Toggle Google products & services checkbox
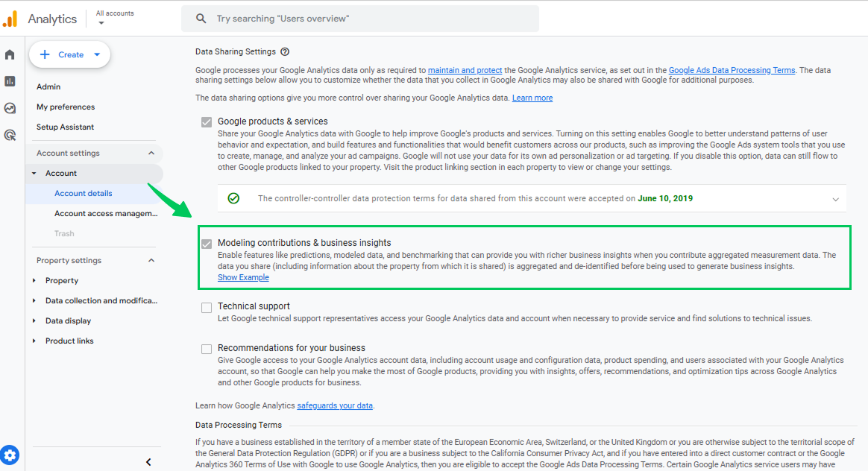Image resolution: width=868 pixels, height=471 pixels. [207, 121]
